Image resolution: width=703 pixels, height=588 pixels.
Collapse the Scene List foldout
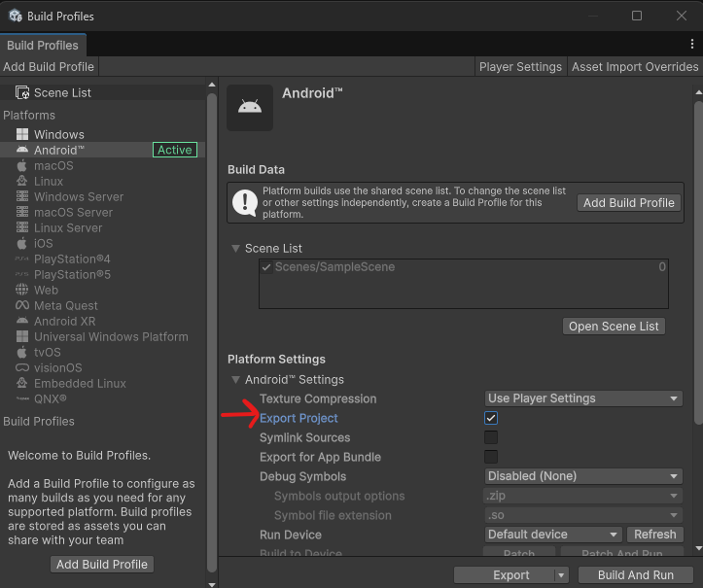(x=235, y=248)
